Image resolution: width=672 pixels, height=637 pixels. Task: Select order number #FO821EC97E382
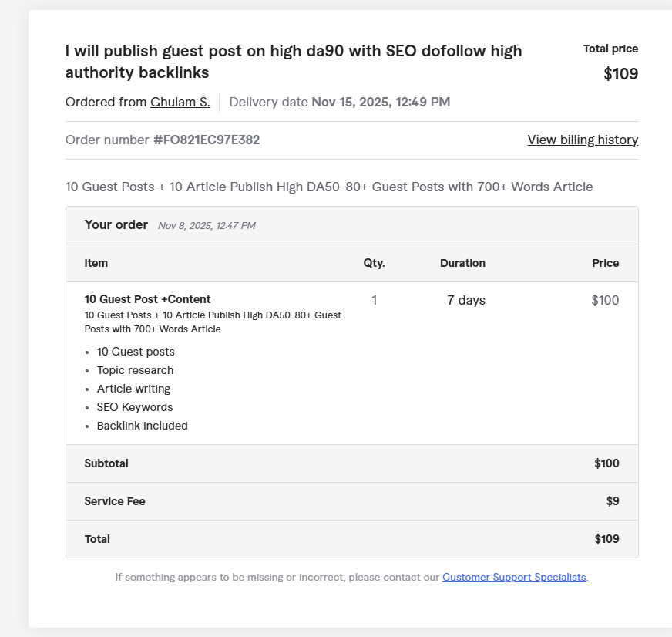tap(207, 140)
